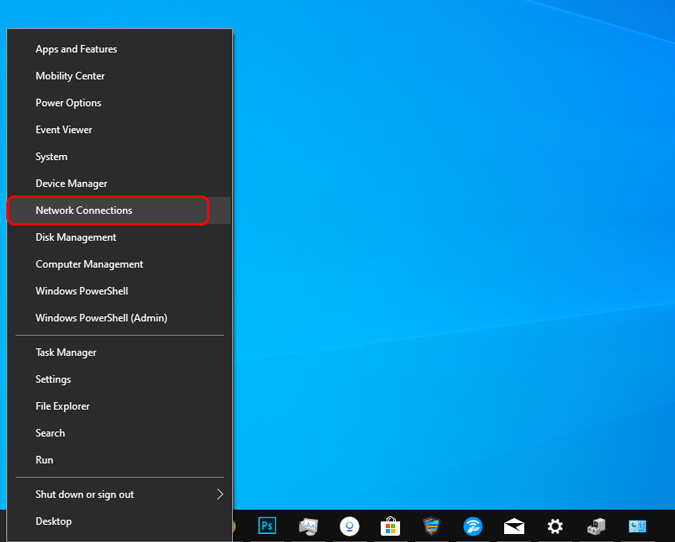
Task: Open Run from the menu
Action: [x=119, y=460]
